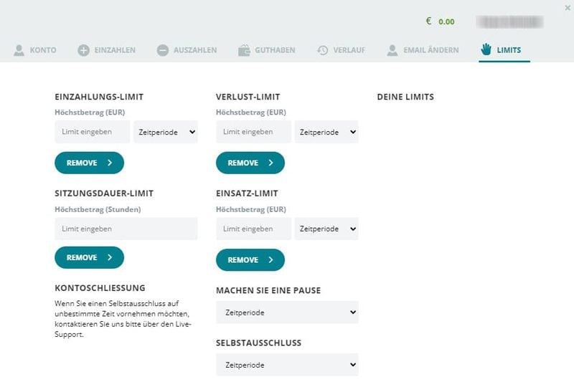Expand the Machen Sie eine Pause dropdown
Image resolution: width=574 pixels, height=392 pixels.
pos(287,312)
